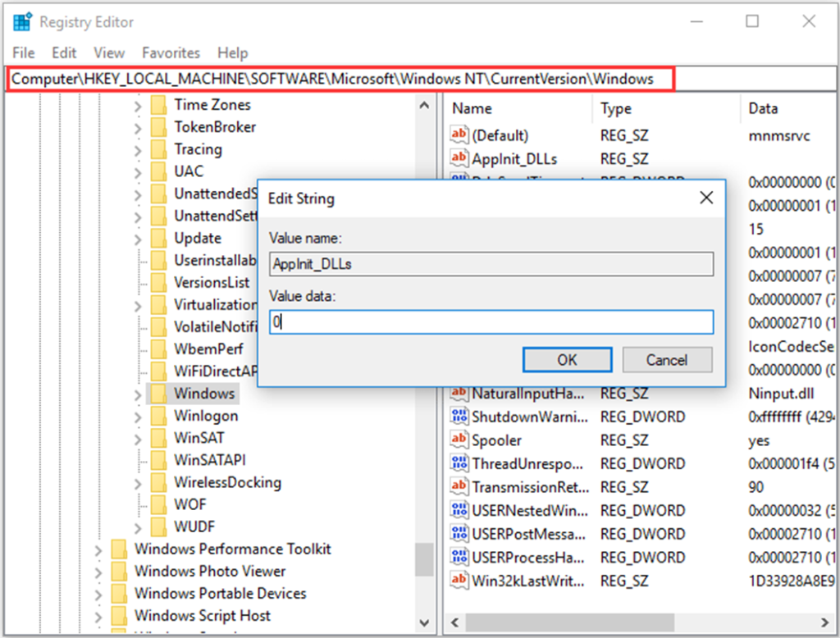Click the WinSATAPI folder icon
840x638 pixels.
(x=158, y=460)
